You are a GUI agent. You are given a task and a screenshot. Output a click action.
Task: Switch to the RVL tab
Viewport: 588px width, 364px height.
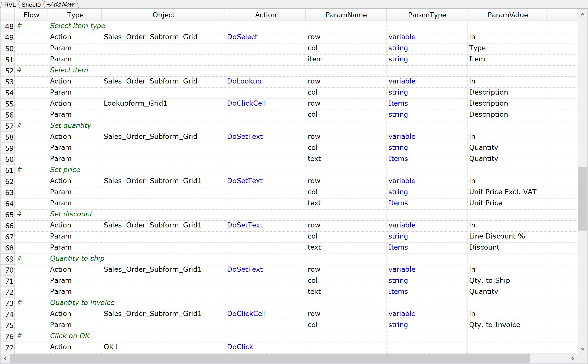(x=10, y=5)
